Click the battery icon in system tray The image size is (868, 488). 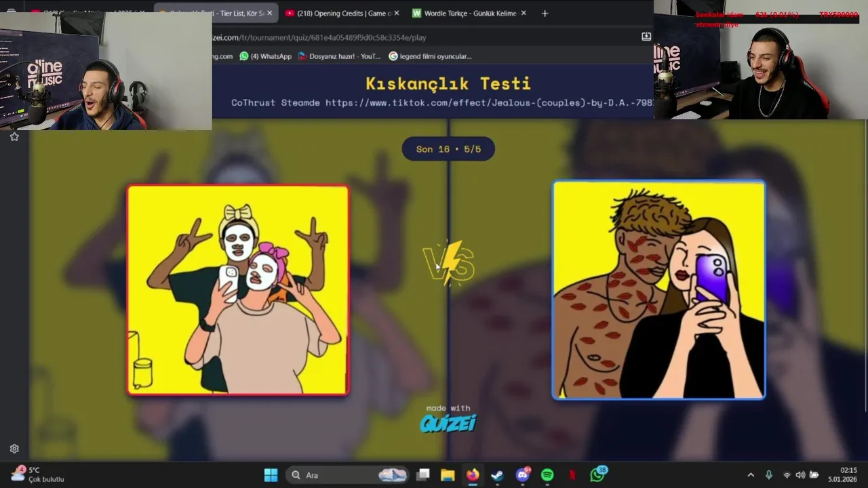click(814, 475)
